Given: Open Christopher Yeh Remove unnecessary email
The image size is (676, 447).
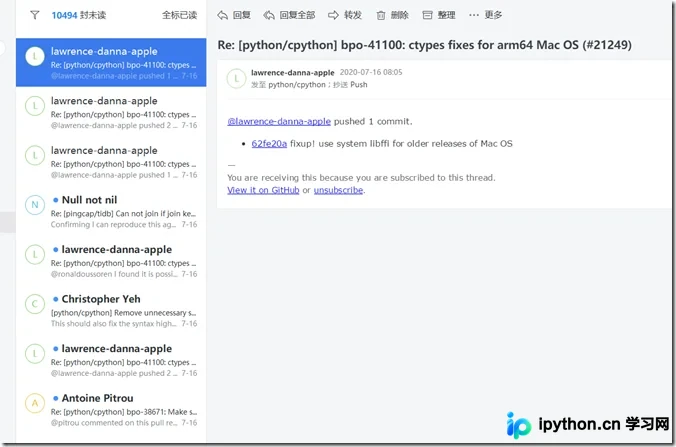Looking at the screenshot, I should 111,310.
